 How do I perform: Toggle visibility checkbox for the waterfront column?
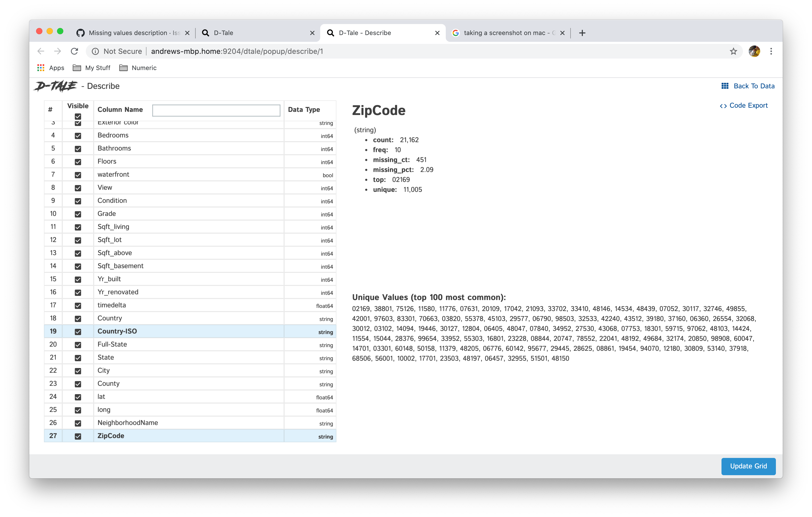78,175
